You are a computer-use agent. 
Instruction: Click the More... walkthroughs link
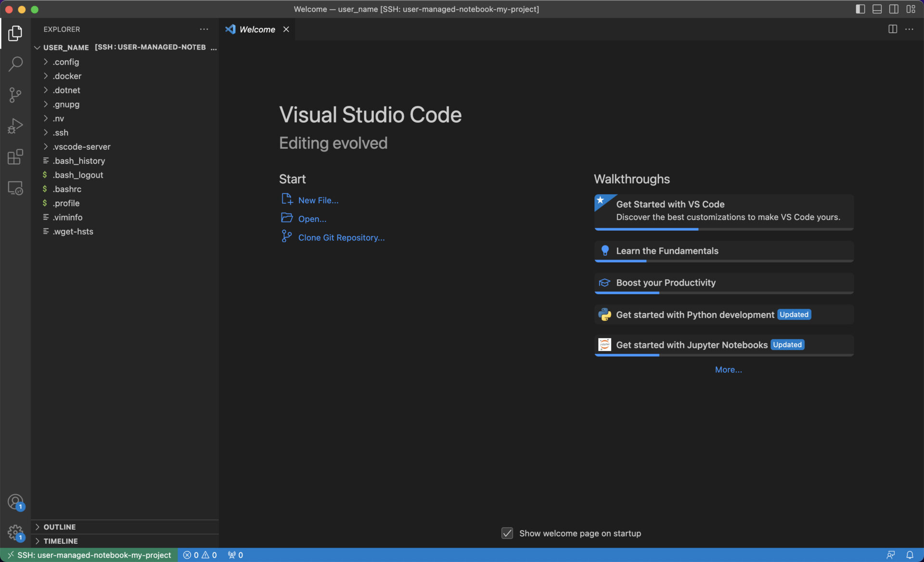click(728, 369)
